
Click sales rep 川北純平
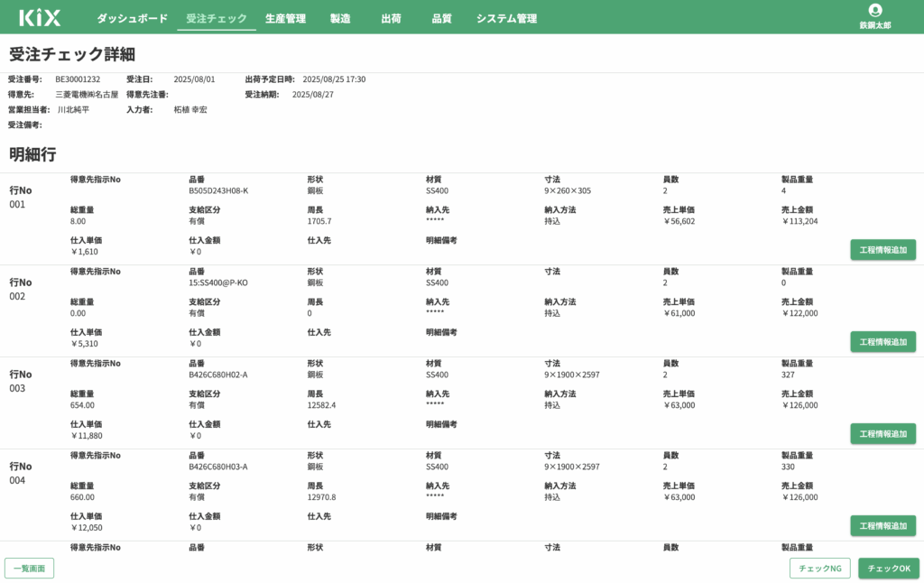pyautogui.click(x=74, y=109)
